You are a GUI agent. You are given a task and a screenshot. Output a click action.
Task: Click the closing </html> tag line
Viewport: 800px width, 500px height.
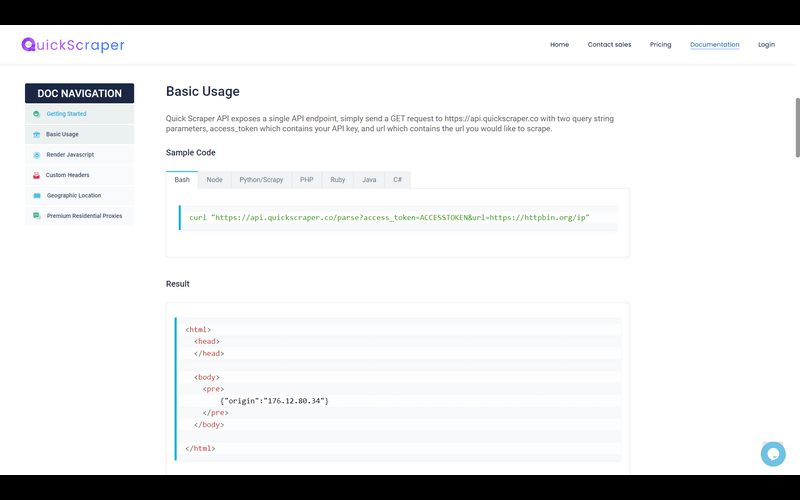point(200,448)
